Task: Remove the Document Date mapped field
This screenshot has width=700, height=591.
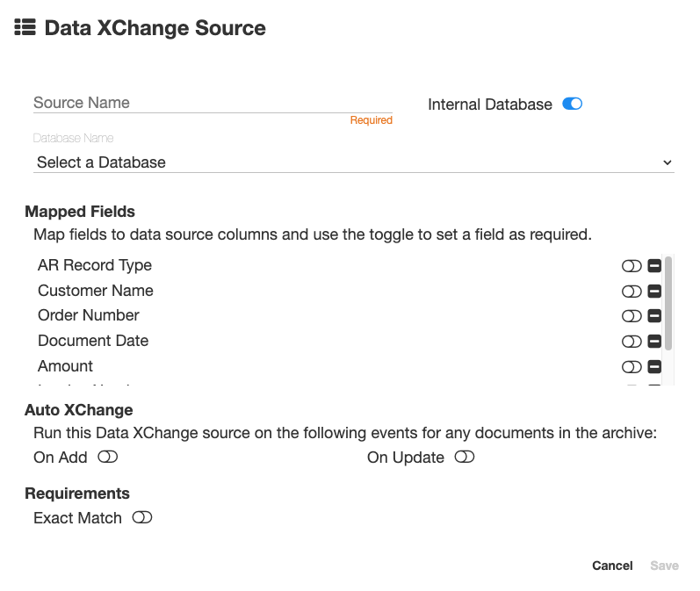Action: 654,342
